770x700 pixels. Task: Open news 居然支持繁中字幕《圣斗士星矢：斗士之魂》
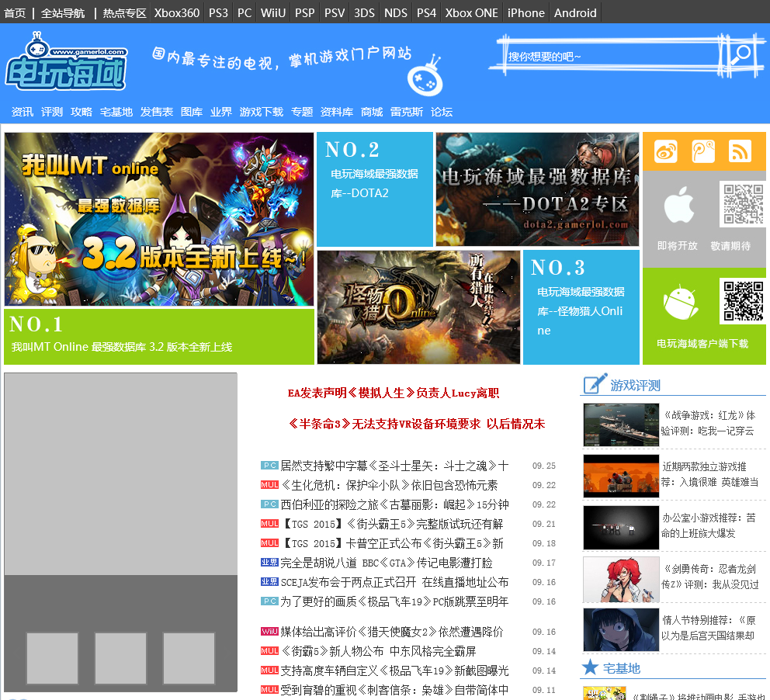394,466
